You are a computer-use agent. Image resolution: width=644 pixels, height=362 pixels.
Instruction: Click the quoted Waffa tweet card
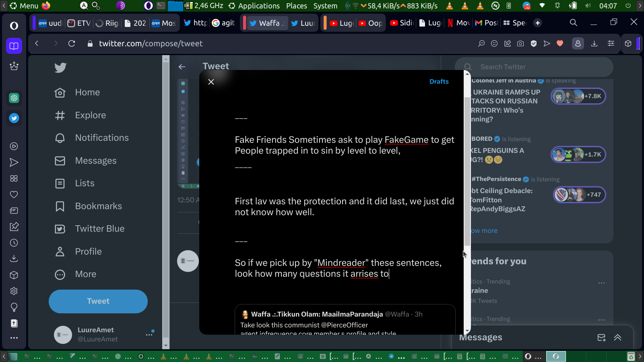click(x=345, y=319)
